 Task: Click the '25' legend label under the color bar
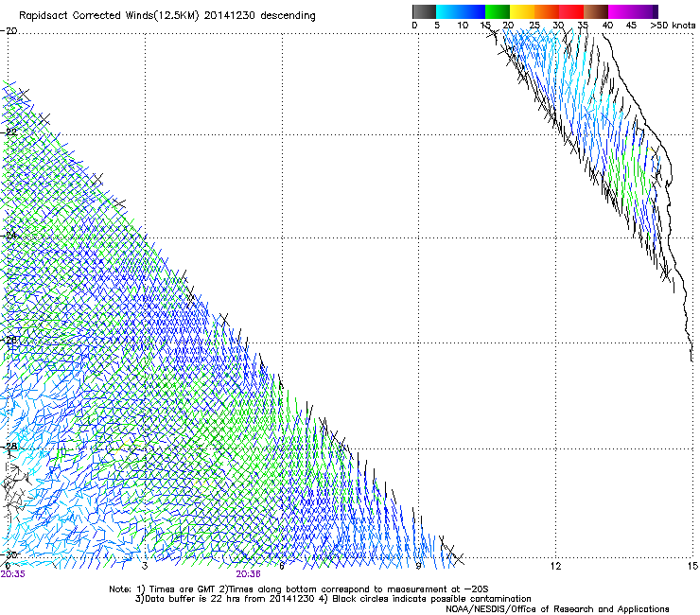pyautogui.click(x=534, y=26)
